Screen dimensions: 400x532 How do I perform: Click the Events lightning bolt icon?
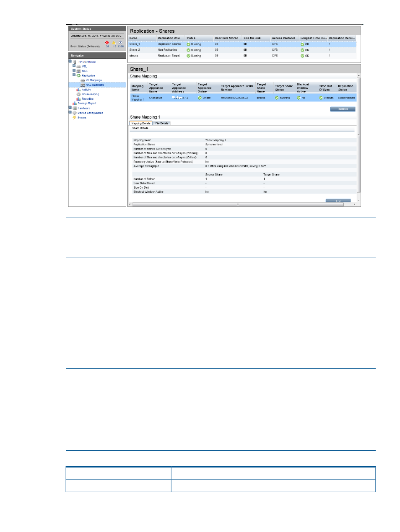point(75,118)
